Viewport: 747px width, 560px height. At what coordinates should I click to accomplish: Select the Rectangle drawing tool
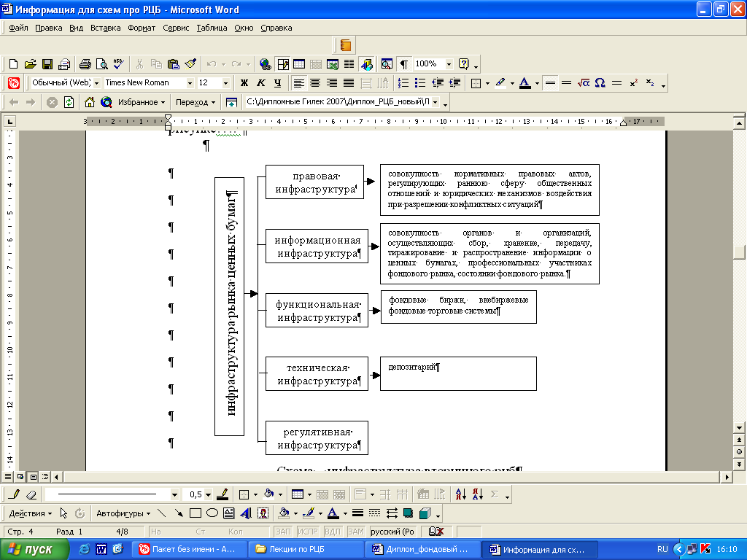click(x=196, y=513)
